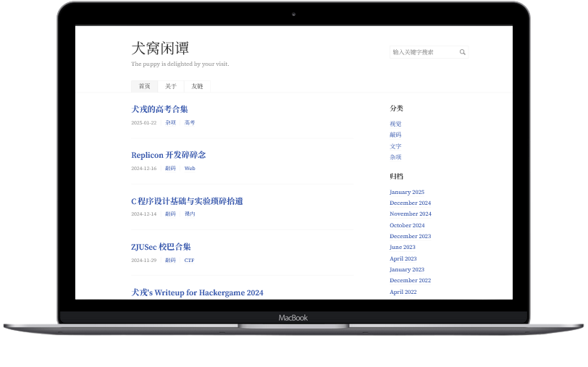Select the June 2023 archive link

pyautogui.click(x=402, y=248)
